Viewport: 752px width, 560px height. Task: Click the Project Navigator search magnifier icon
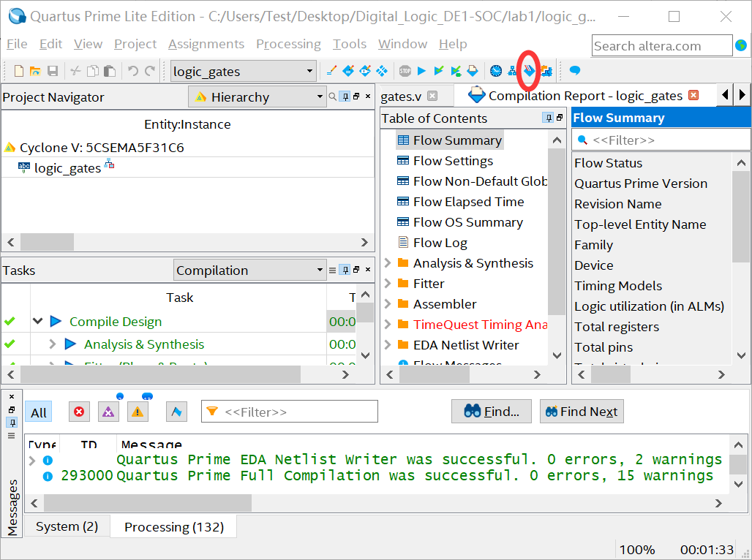pos(332,97)
